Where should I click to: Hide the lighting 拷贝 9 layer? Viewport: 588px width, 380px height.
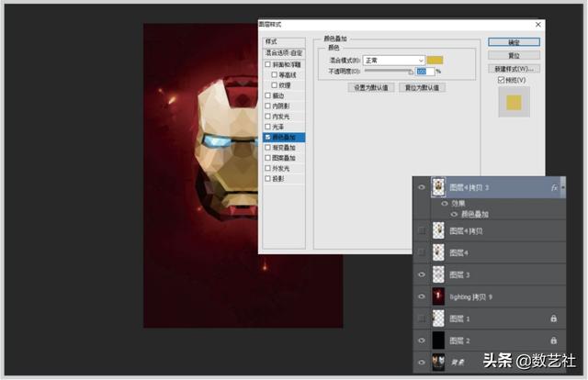coord(422,296)
